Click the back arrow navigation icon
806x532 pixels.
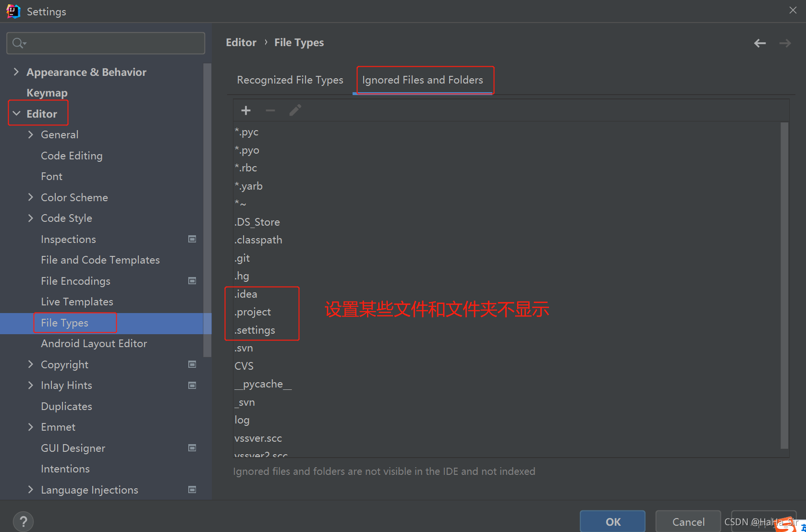click(x=760, y=43)
